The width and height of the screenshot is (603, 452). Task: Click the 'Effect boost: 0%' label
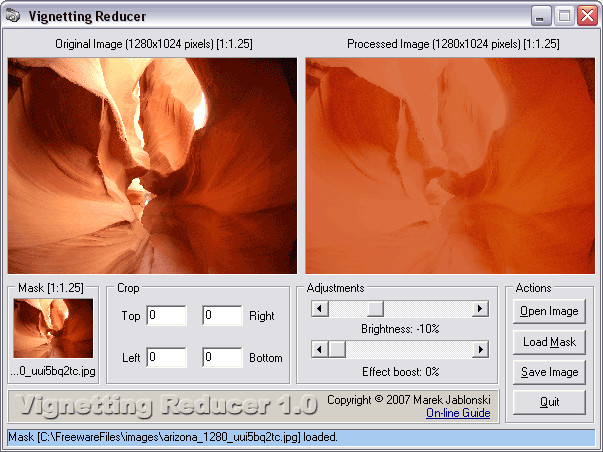coord(400,372)
